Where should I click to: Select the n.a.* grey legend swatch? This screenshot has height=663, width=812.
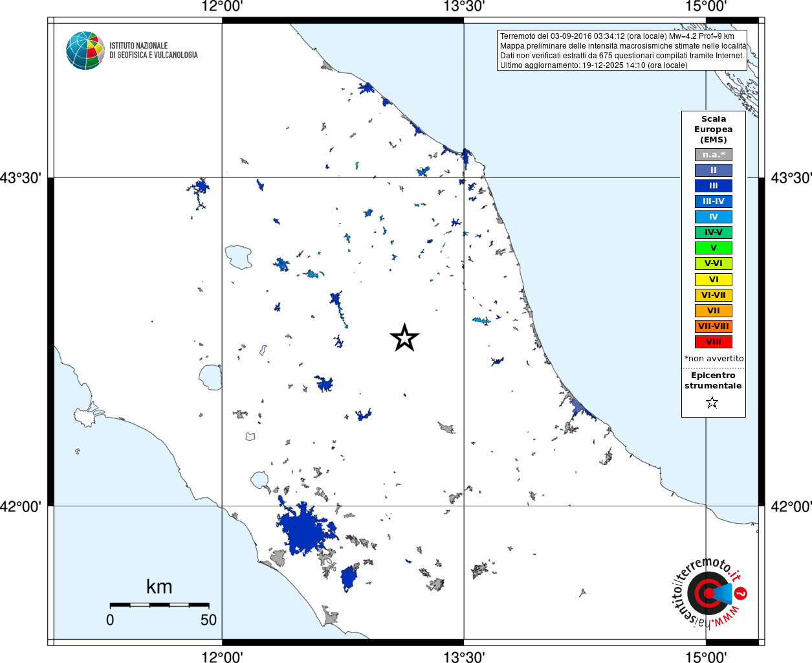click(x=714, y=155)
